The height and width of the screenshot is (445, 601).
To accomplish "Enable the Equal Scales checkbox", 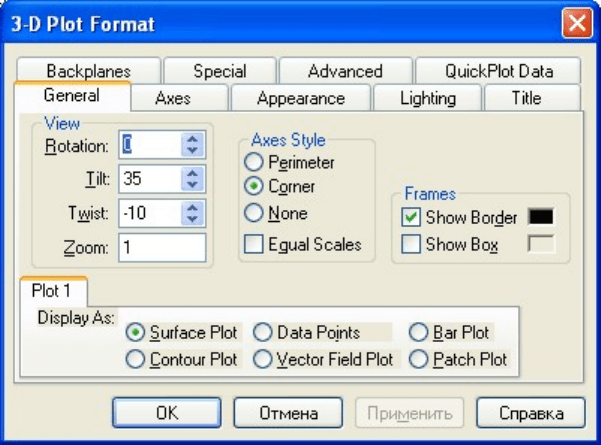I will tap(254, 244).
